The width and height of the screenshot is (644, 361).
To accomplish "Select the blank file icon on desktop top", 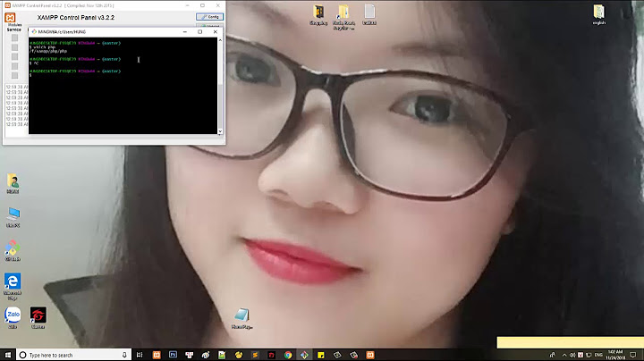I will click(369, 14).
